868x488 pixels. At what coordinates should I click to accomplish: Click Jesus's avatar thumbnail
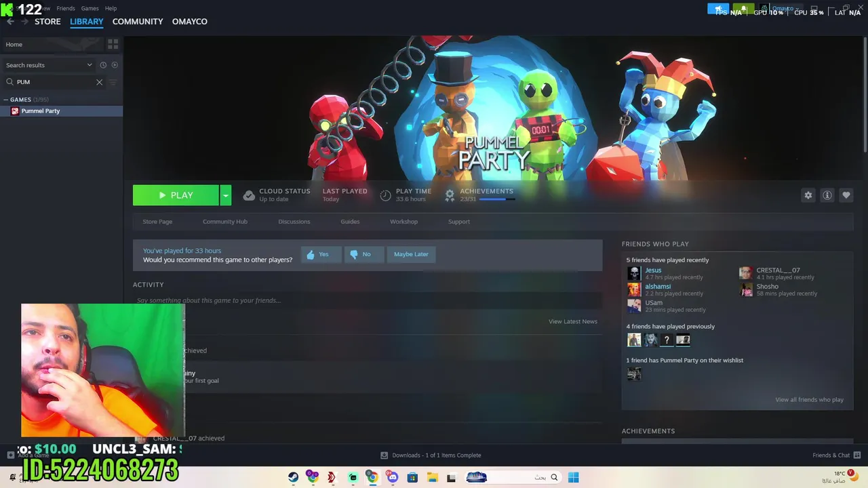coord(634,273)
